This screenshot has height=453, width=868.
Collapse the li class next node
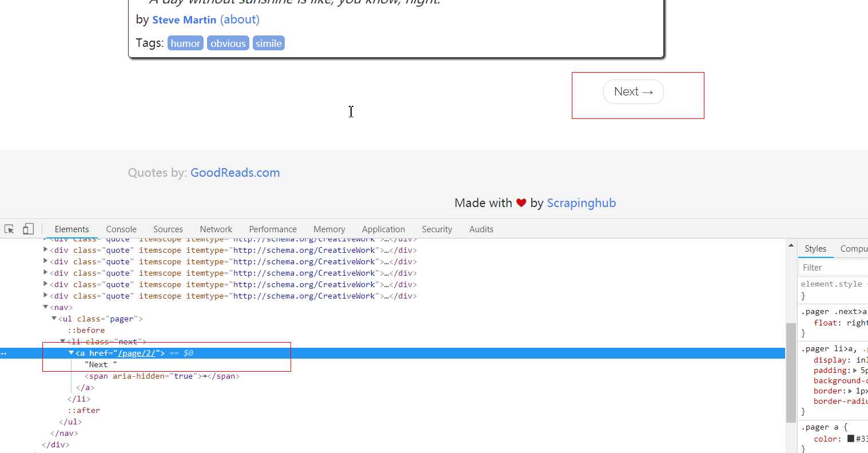tap(62, 341)
